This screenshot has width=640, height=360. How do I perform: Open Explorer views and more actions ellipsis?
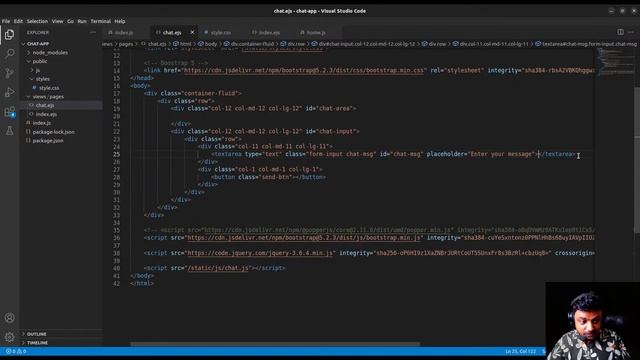pyautogui.click(x=93, y=32)
